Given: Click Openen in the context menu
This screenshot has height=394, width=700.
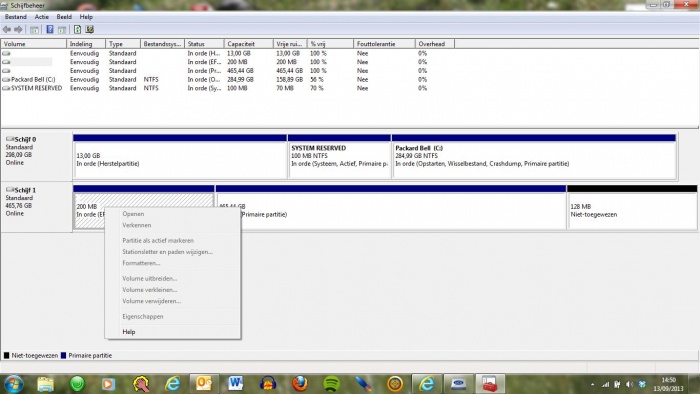Looking at the screenshot, I should point(133,214).
